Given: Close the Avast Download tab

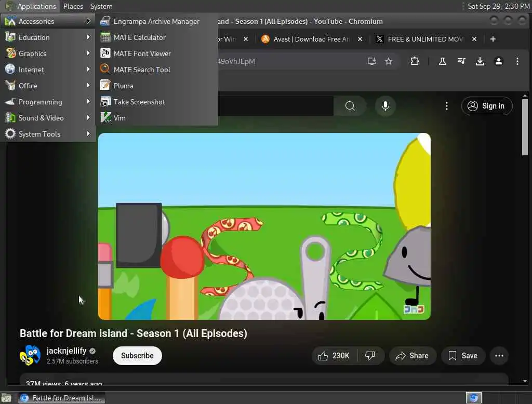Looking at the screenshot, I should coord(360,39).
